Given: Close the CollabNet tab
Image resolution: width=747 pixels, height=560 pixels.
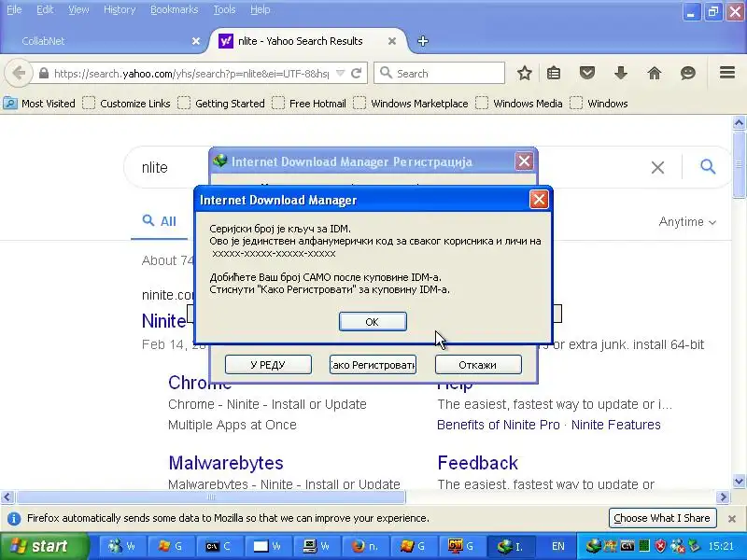Looking at the screenshot, I should click(x=196, y=41).
